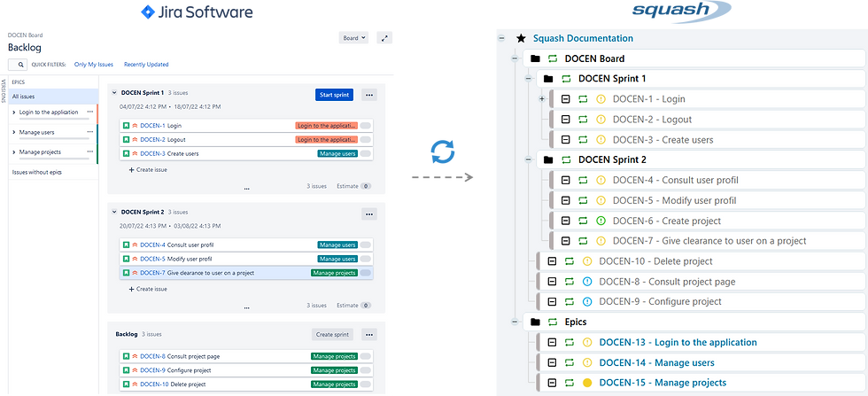The image size is (868, 396).
Task: Click the folder icon of DOCEN Sprint 2 in Squash
Action: coord(548,159)
